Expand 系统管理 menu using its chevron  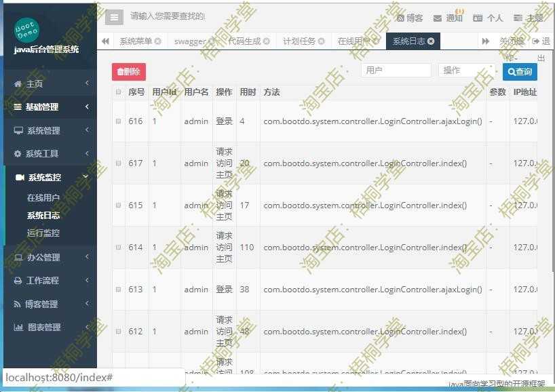point(87,130)
